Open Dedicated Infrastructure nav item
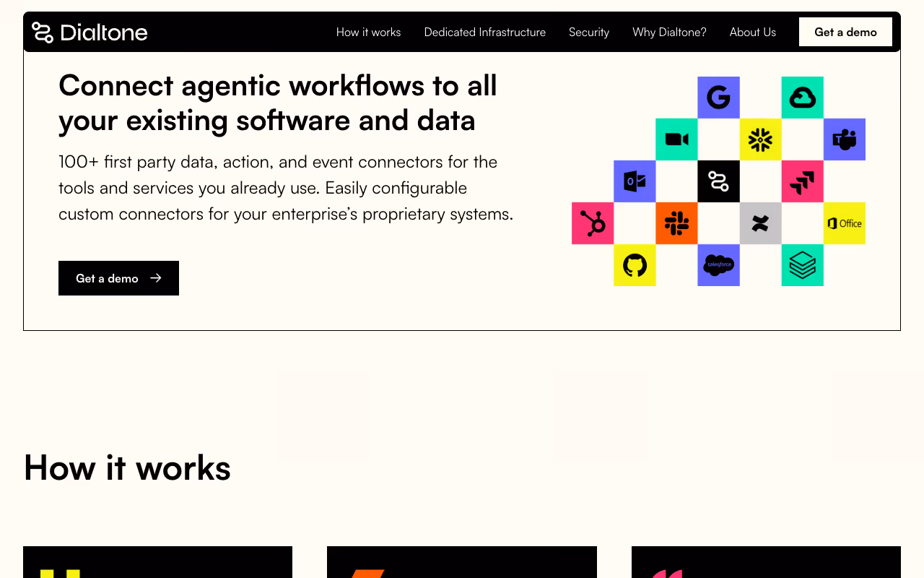The width and height of the screenshot is (924, 578). point(485,32)
